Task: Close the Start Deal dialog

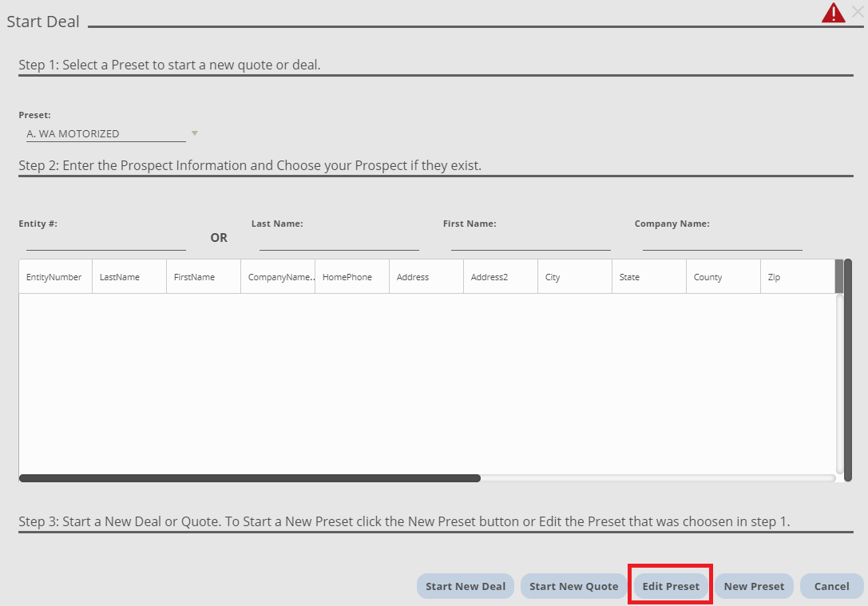Action: (x=858, y=11)
